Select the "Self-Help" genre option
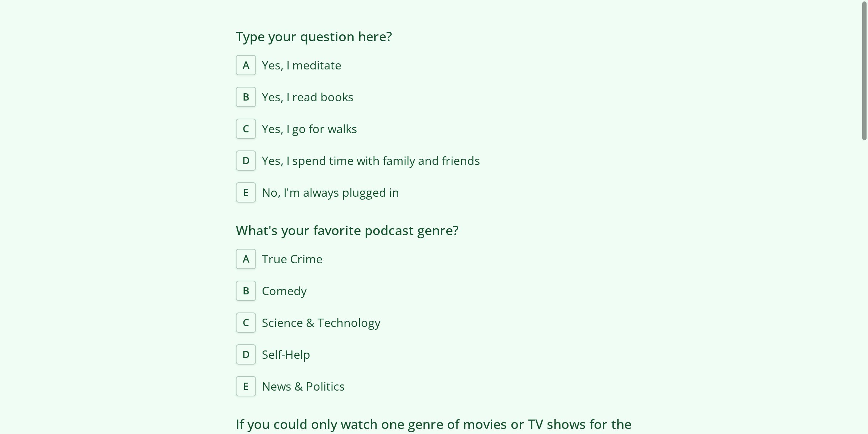868x434 pixels. (x=286, y=354)
